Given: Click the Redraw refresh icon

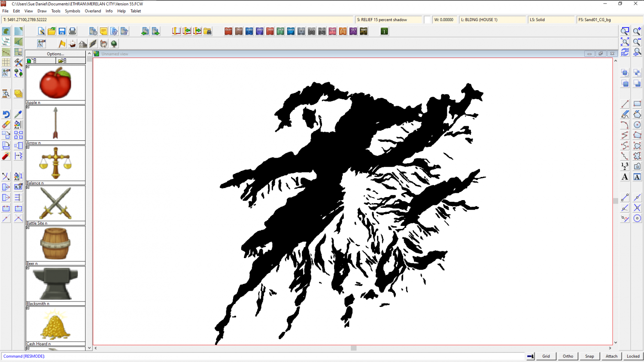Looking at the screenshot, I should (625, 52).
